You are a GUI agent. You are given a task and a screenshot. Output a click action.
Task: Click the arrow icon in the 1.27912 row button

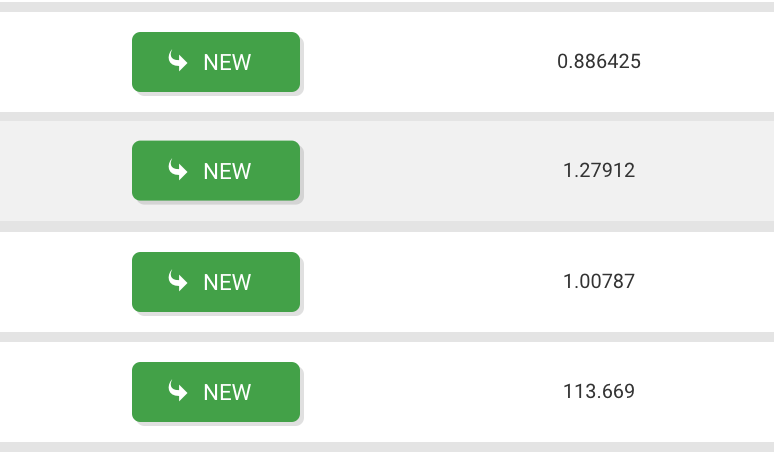178,169
